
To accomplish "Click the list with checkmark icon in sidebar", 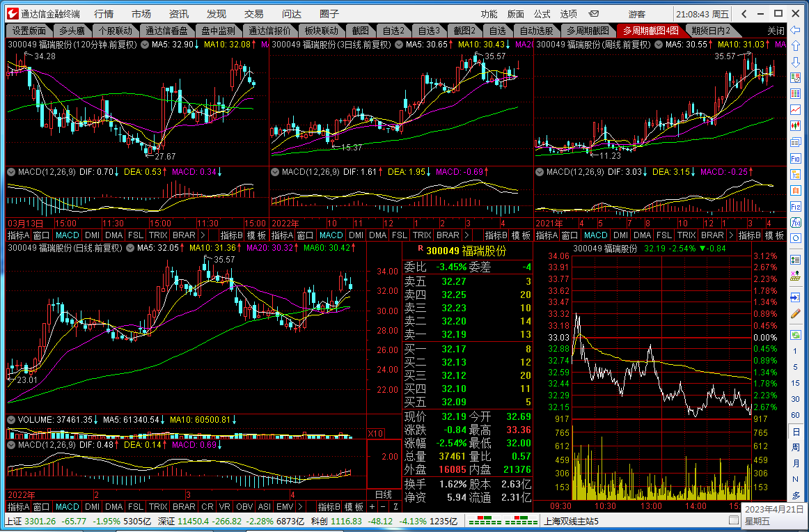I will point(796,77).
